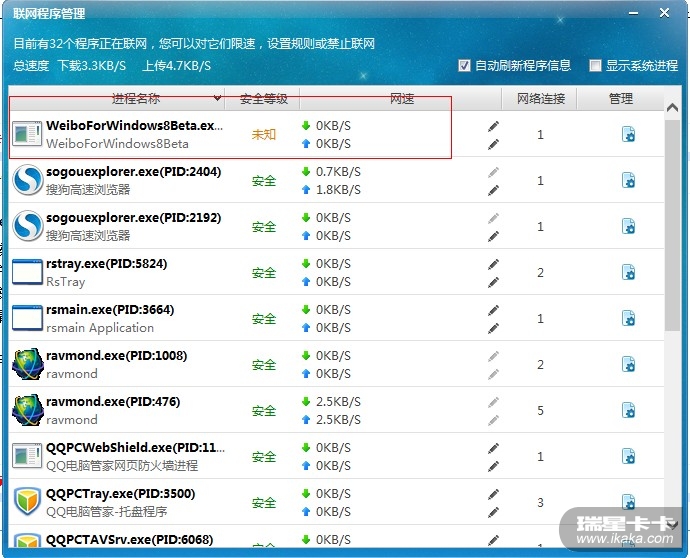Click the WeiboForWindows8Beta program icon

[x=27, y=134]
